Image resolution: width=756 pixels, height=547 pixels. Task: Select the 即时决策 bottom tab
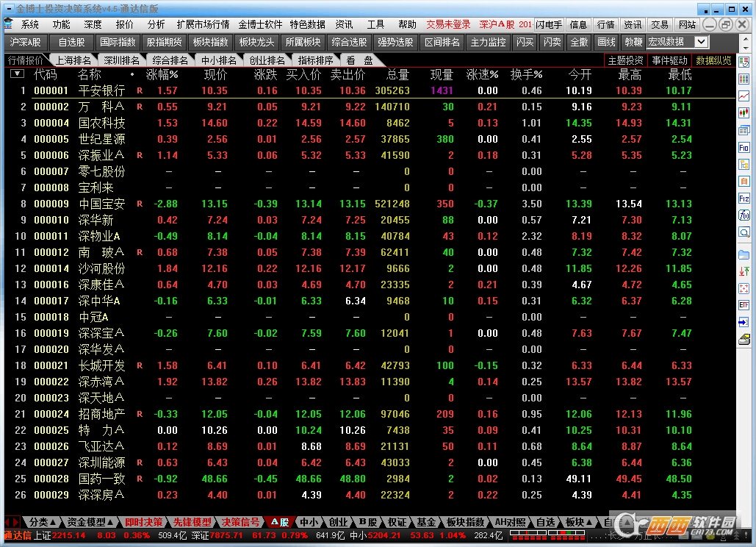pos(144,522)
